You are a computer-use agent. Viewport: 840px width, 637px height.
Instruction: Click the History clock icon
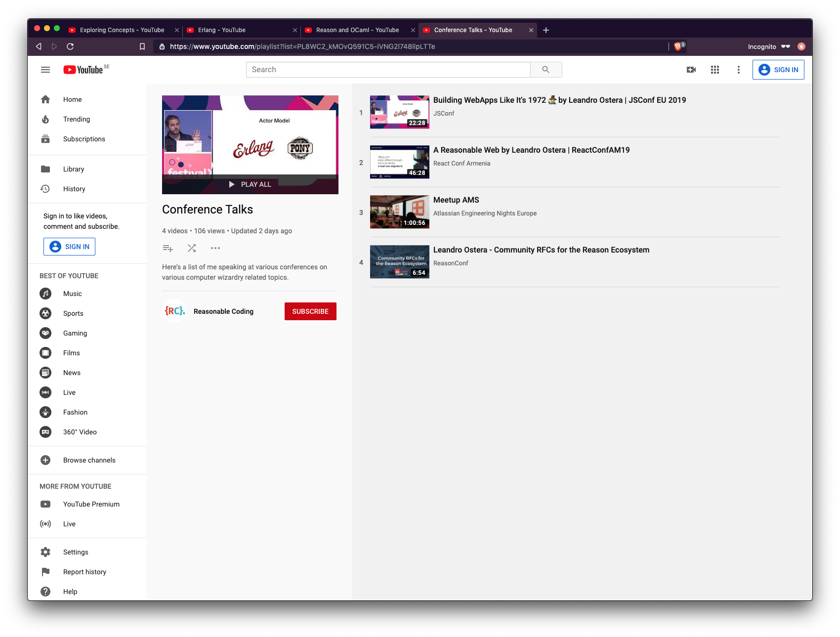(45, 189)
